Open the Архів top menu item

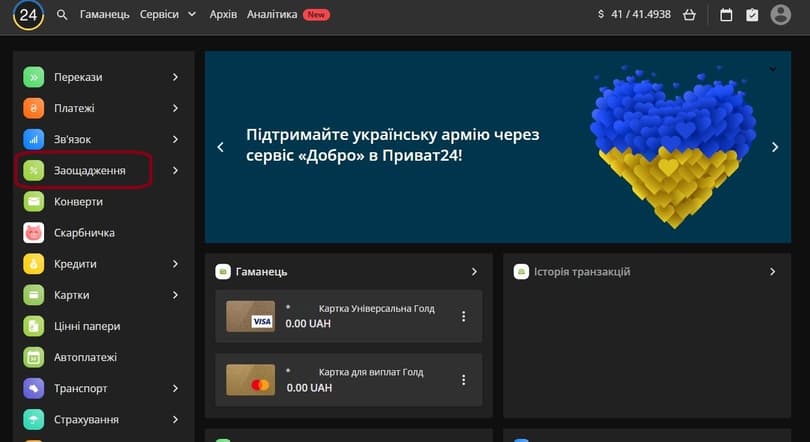coord(223,14)
